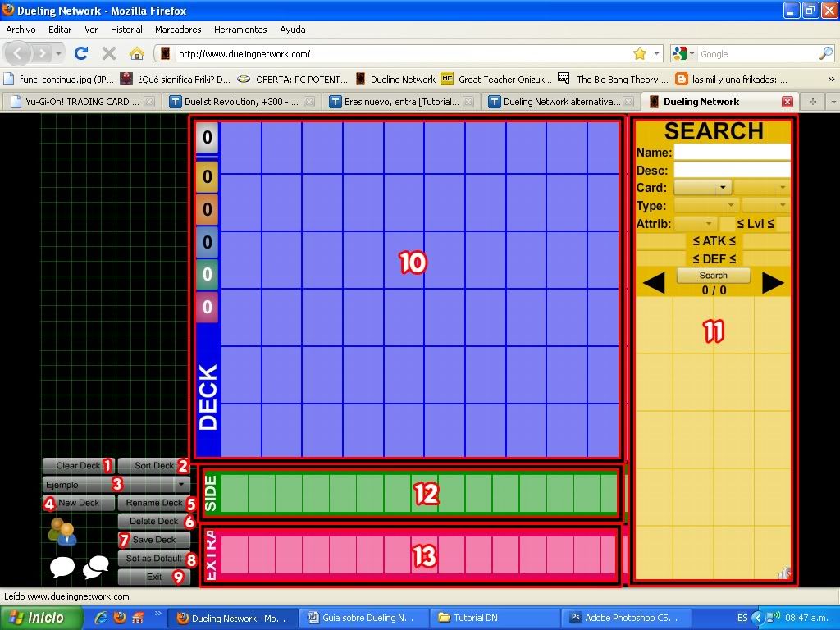Open the Editar menu
The width and height of the screenshot is (840, 630).
60,30
